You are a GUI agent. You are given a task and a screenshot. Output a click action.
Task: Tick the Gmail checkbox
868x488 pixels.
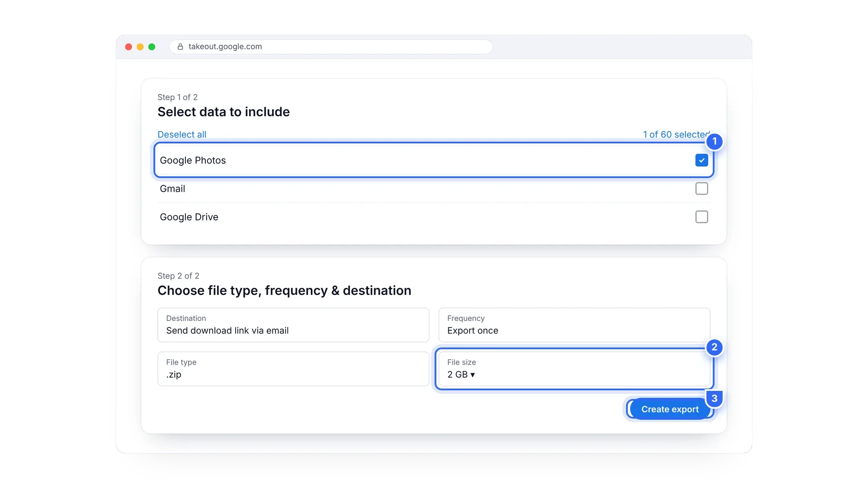point(701,189)
